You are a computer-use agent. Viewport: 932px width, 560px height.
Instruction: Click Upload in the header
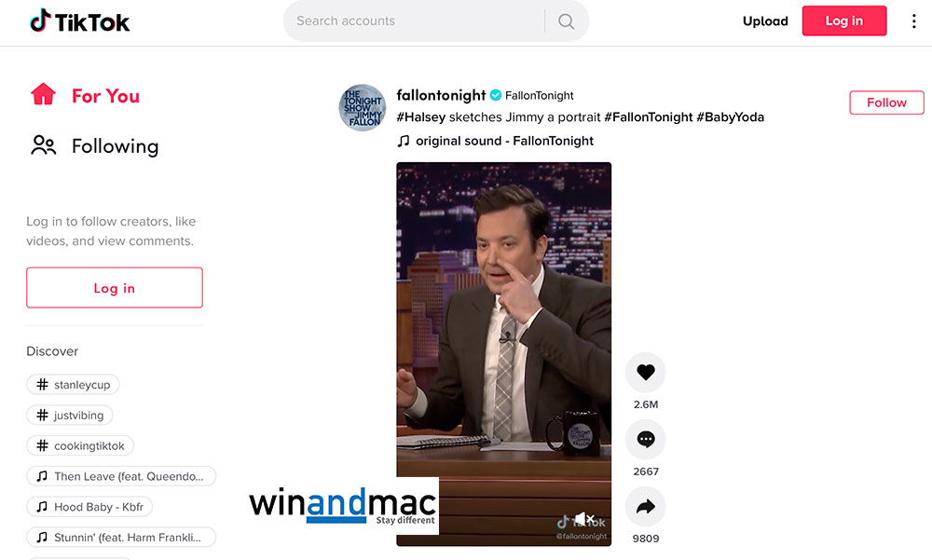pos(765,21)
